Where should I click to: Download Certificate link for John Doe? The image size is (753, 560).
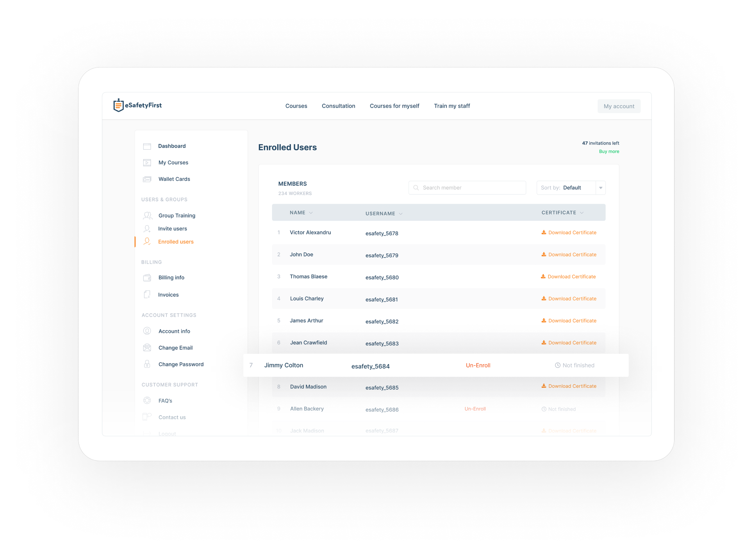click(572, 255)
